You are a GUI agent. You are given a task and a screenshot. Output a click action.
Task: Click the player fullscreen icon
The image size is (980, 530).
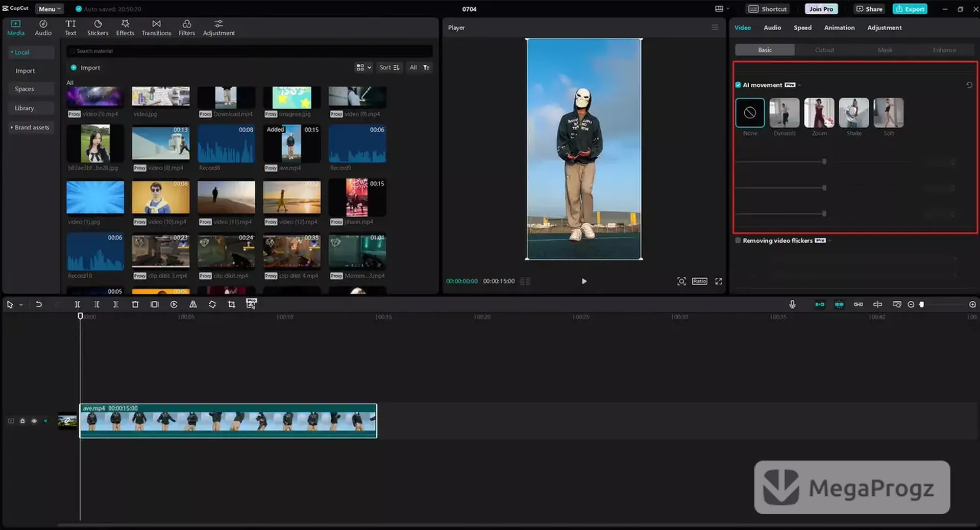719,281
